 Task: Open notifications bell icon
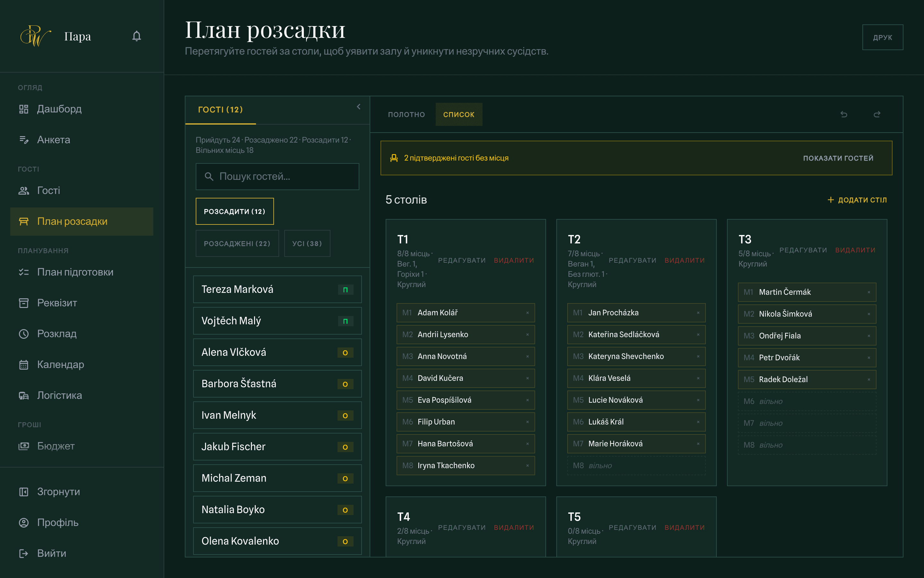pyautogui.click(x=136, y=36)
